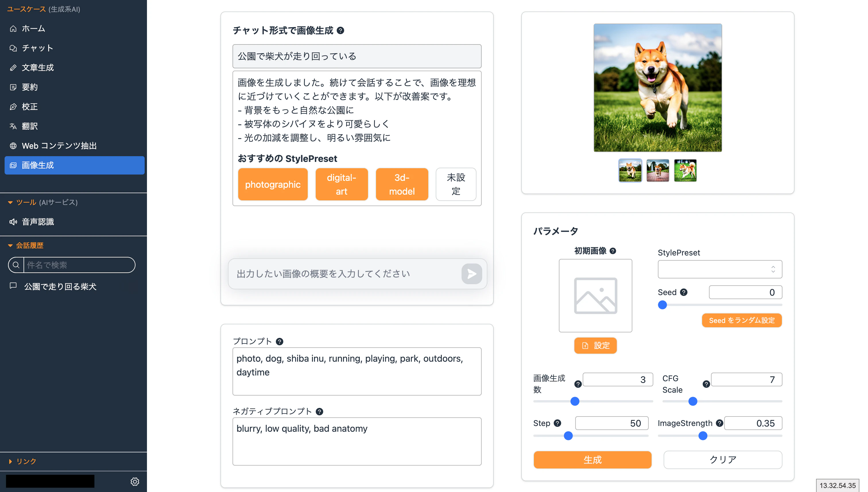The height and width of the screenshot is (492, 868).
Task: Click the help icon beside ネガティブプロンプト
Action: pos(319,412)
